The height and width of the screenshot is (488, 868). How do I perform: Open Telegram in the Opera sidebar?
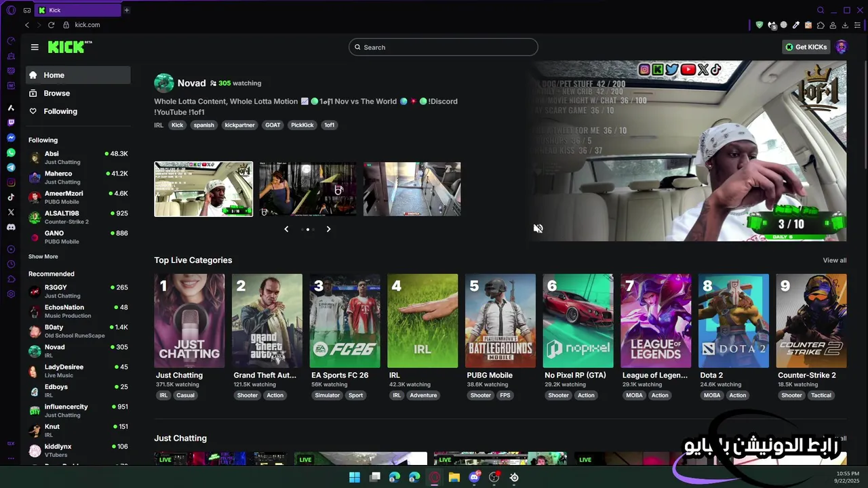click(x=11, y=167)
